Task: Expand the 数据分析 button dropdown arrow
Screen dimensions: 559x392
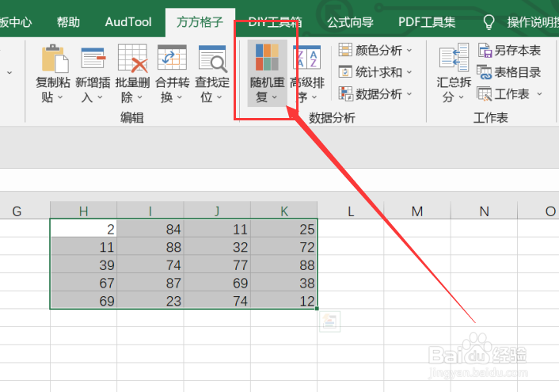Action: pyautogui.click(x=409, y=94)
